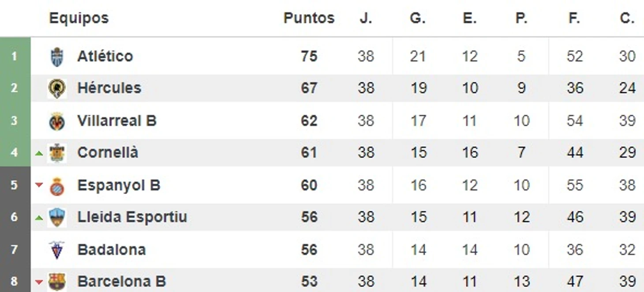
Task: Select the Equipos column header
Action: [79, 18]
